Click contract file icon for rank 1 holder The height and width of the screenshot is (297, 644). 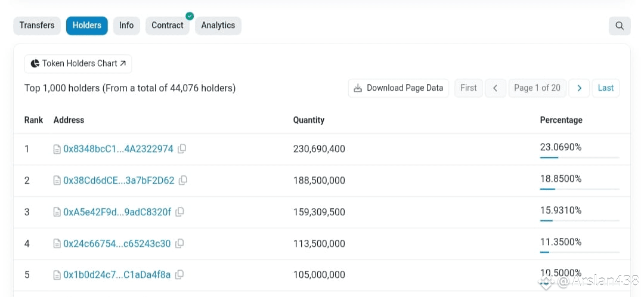point(57,149)
